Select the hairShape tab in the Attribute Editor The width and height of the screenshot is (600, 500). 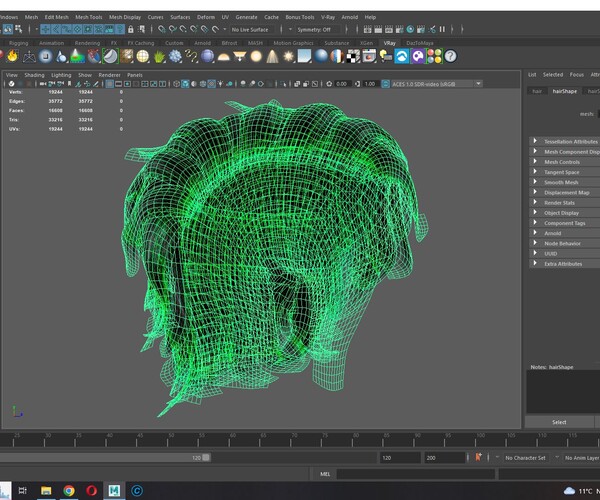[x=564, y=91]
